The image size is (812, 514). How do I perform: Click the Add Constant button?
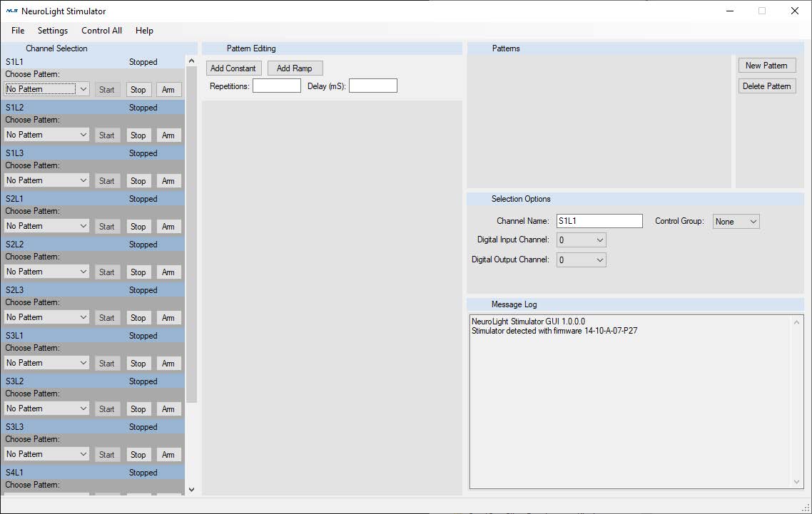(x=233, y=68)
